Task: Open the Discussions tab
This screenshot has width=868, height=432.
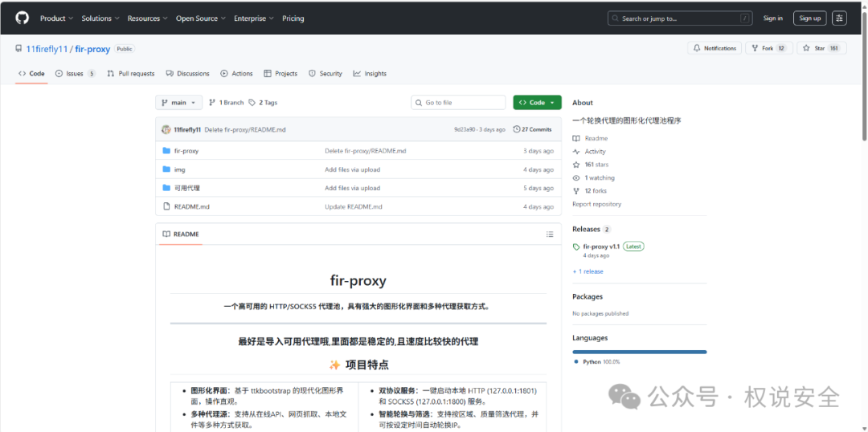Action: click(187, 74)
